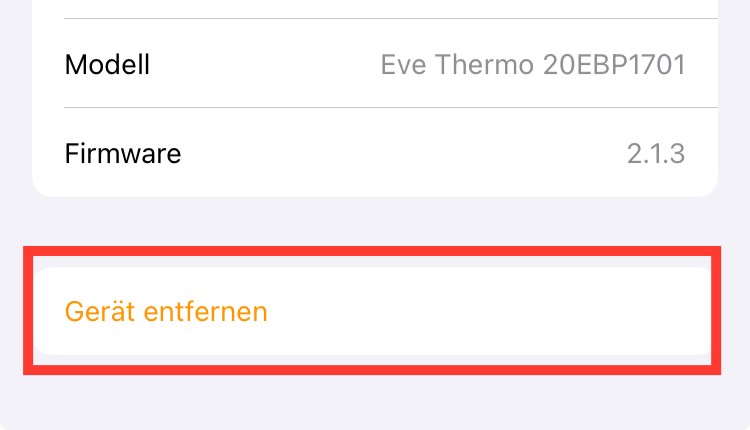Click empty space right of Gerät entfernen
Viewport: 750px width, 430px height.
point(500,312)
